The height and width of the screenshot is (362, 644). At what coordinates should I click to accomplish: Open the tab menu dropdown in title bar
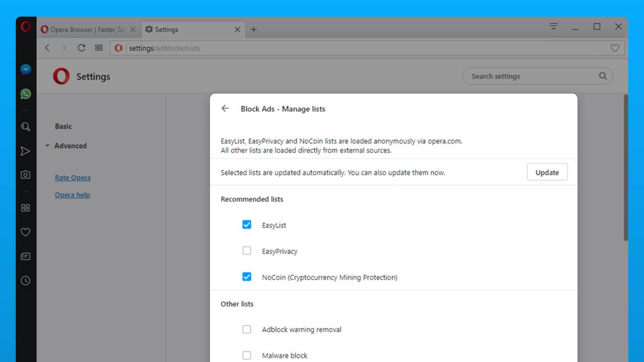(x=553, y=27)
